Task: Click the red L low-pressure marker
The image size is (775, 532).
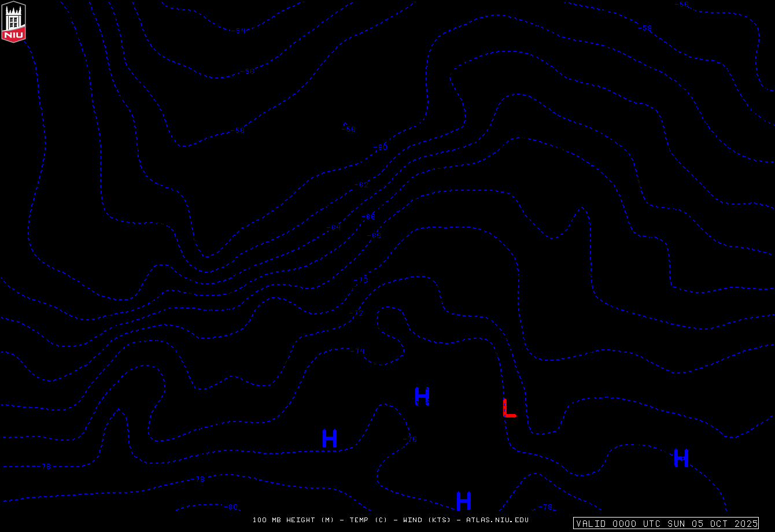Action: (508, 408)
